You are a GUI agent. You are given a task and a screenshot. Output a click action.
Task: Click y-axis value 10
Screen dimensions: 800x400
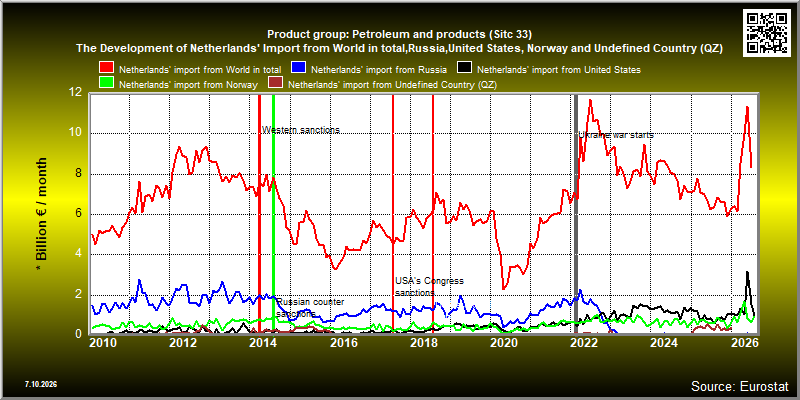(x=76, y=133)
